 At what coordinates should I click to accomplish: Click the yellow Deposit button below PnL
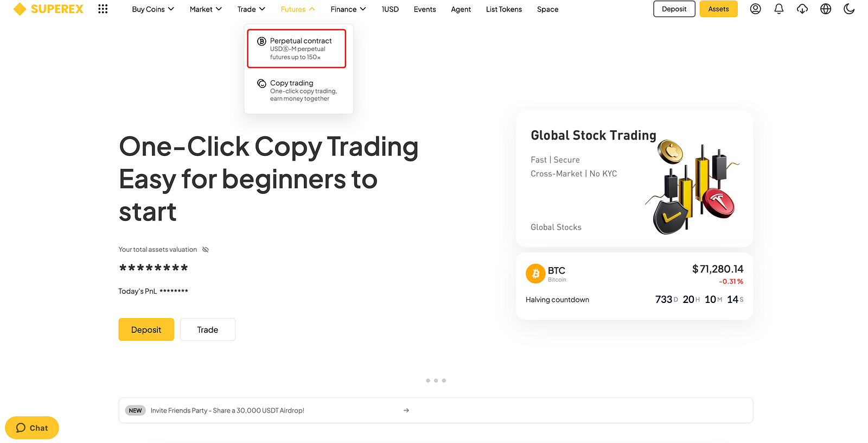tap(146, 330)
